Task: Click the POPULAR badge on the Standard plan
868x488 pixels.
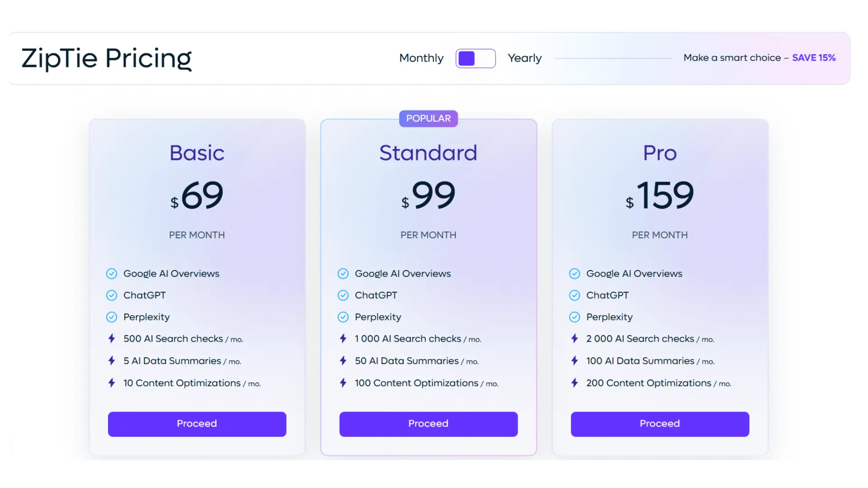Action: [x=428, y=118]
